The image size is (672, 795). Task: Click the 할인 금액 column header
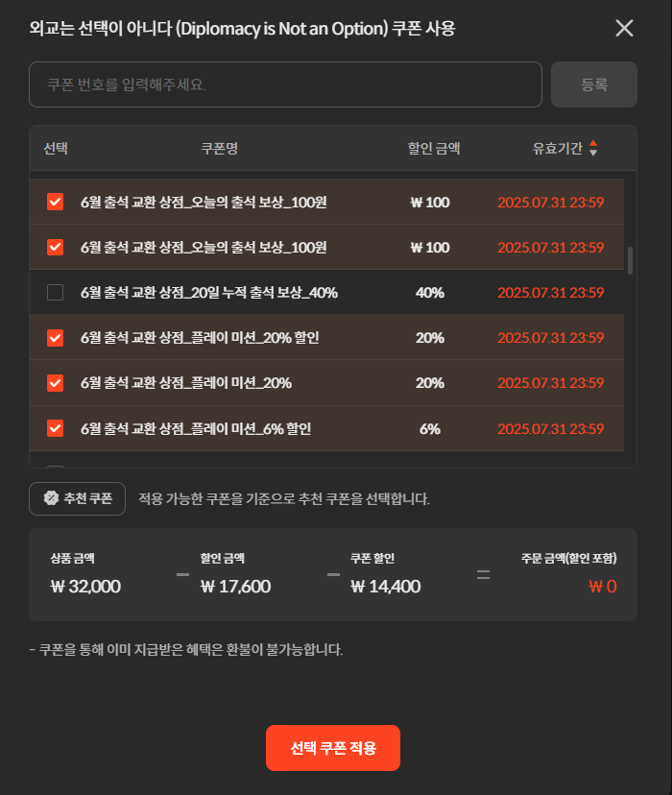434,148
